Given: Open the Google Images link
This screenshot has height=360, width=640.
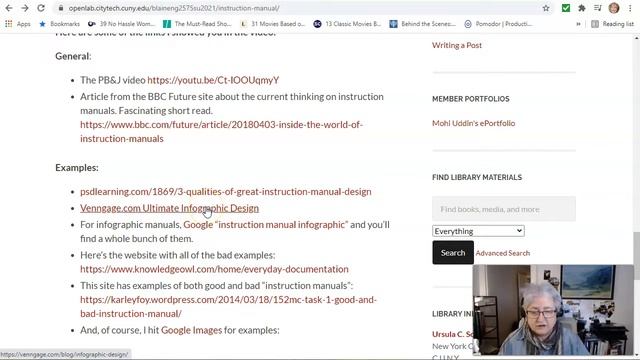Looking at the screenshot, I should click(191, 330).
